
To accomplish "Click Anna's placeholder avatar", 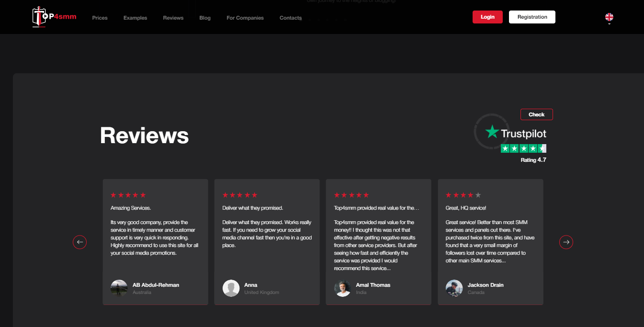I will pyautogui.click(x=231, y=288).
